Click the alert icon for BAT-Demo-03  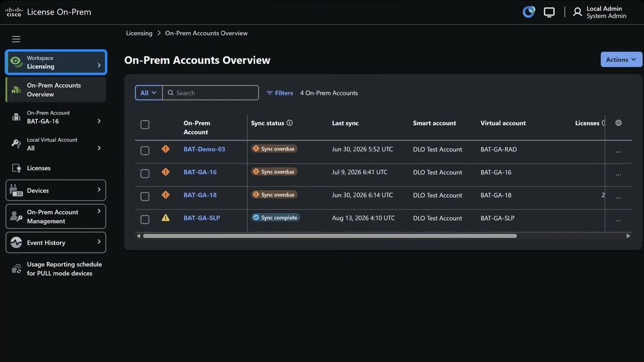click(166, 149)
